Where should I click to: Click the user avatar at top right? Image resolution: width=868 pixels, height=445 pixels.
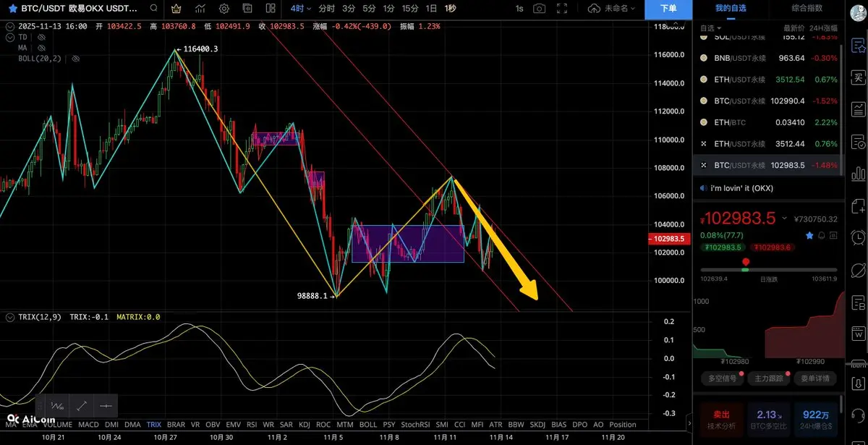click(859, 12)
